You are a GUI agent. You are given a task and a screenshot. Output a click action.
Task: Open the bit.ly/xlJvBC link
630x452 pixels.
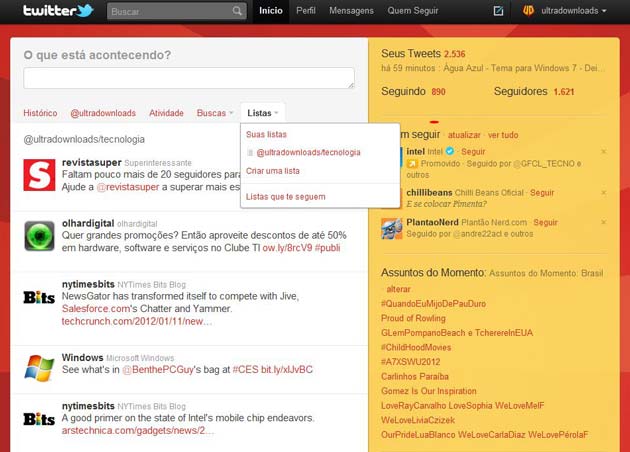[x=286, y=370]
